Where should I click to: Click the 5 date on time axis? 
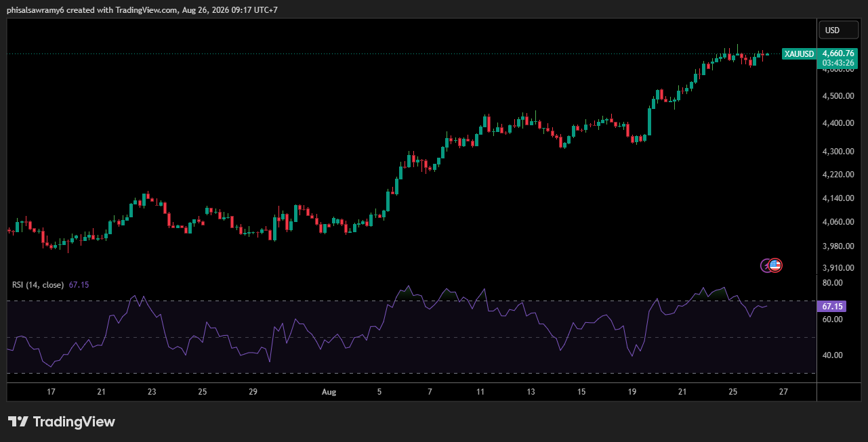[379, 392]
